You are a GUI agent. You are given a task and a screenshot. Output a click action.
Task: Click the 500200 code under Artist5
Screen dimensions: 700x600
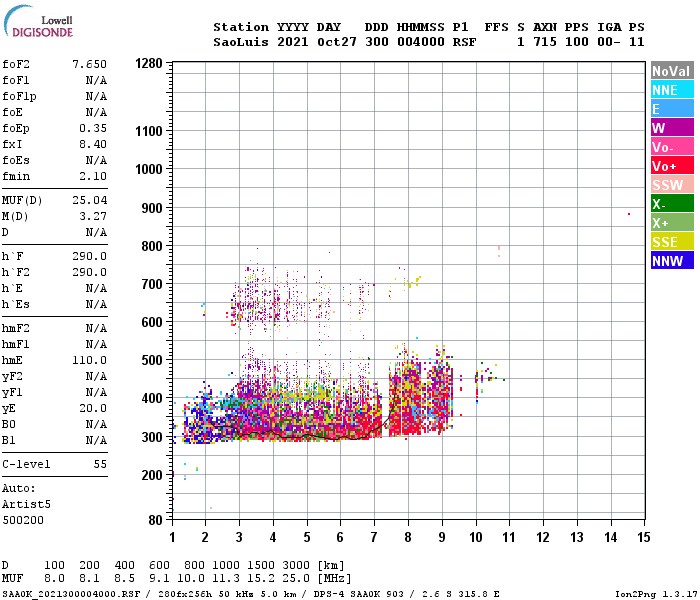click(23, 520)
